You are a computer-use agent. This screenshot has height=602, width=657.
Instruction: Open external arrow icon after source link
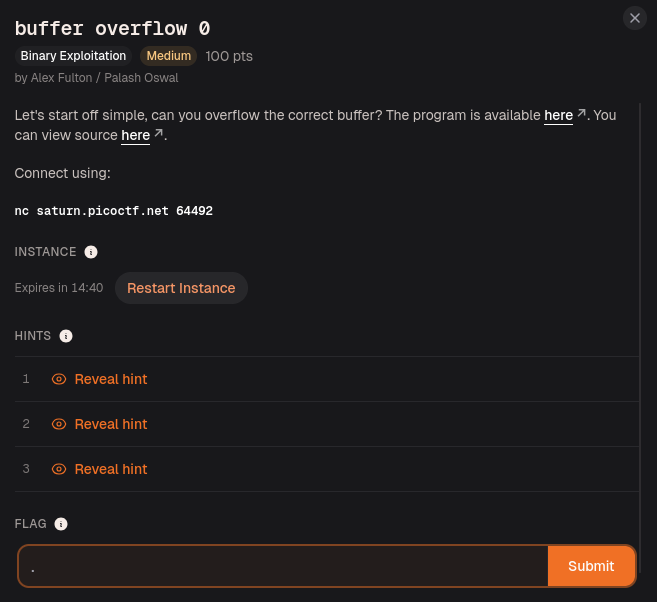158,133
